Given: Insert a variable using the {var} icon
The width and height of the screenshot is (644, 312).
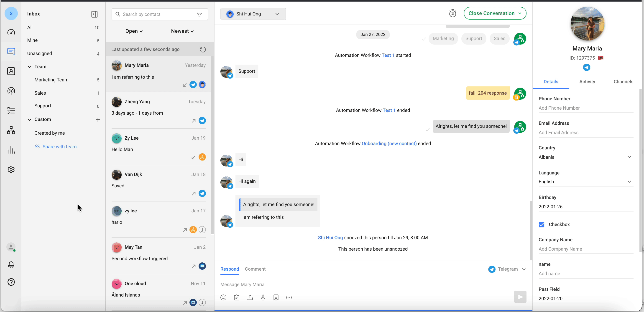Looking at the screenshot, I should coord(289,297).
